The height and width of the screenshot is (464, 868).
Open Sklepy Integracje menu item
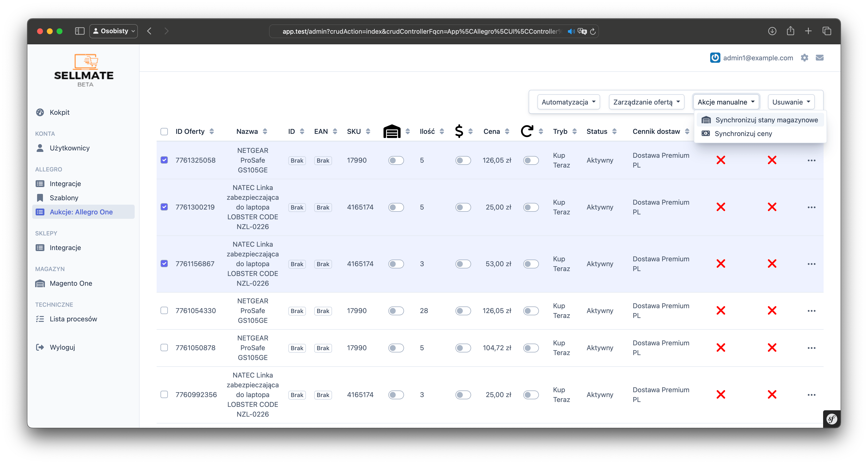(84, 248)
